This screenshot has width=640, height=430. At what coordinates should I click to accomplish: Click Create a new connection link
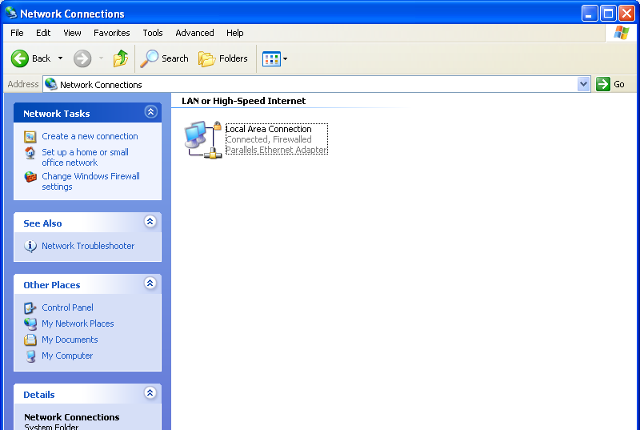click(x=90, y=136)
